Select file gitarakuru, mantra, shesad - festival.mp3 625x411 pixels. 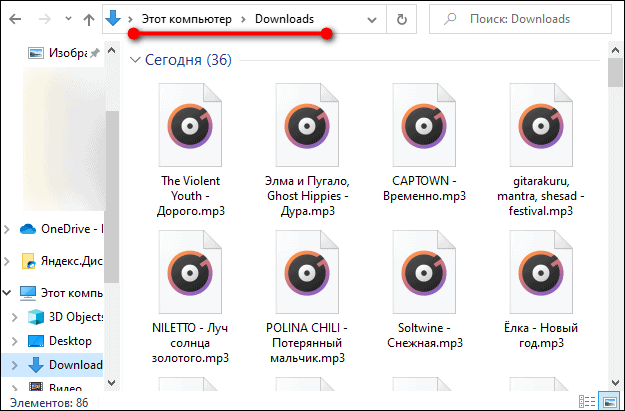[x=541, y=150]
